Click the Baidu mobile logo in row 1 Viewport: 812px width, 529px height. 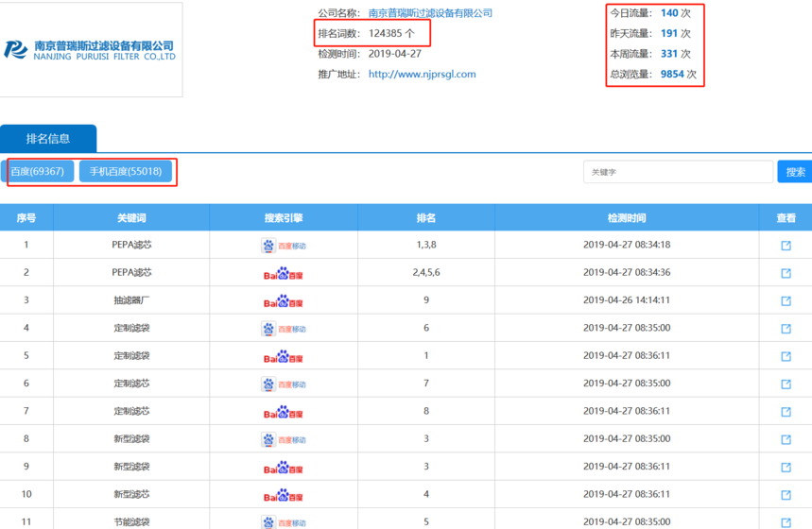point(284,246)
